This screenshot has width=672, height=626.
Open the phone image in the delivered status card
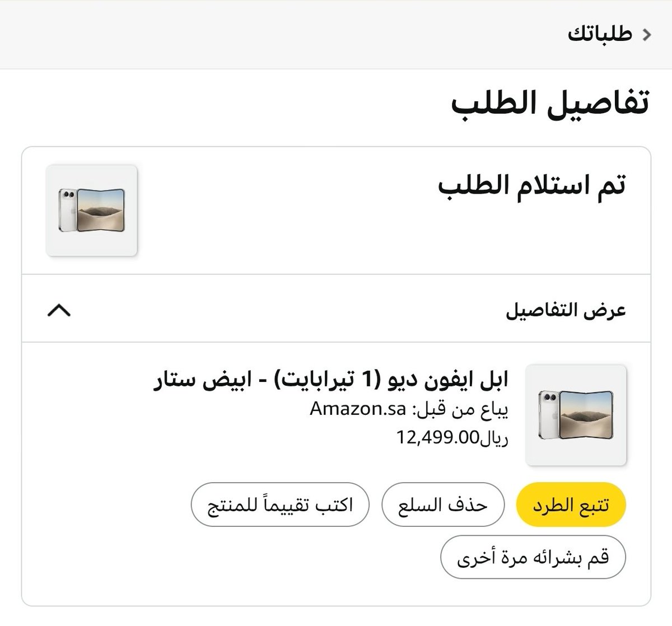(91, 211)
